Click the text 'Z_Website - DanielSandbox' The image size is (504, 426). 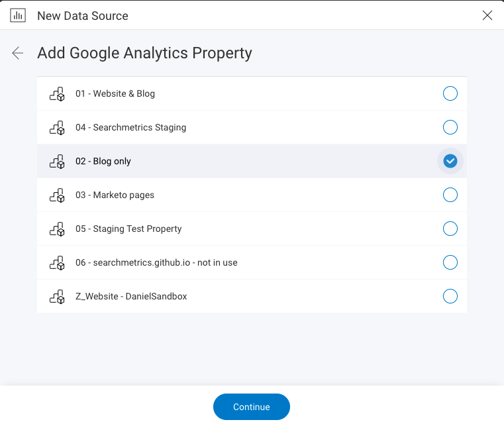[x=131, y=296]
